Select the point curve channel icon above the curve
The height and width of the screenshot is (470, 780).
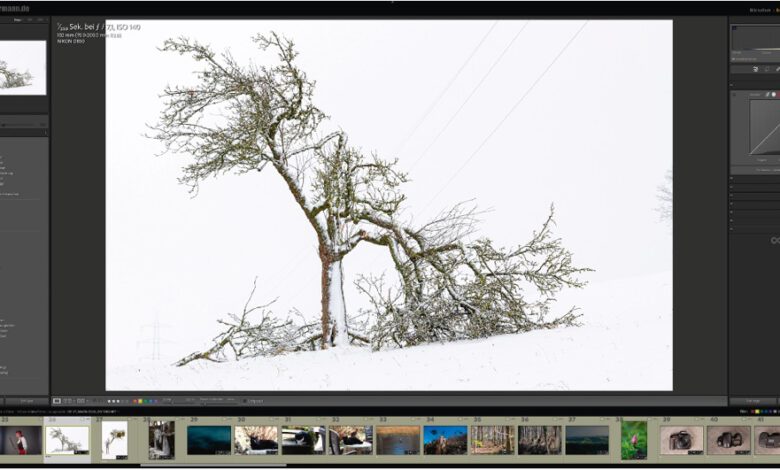click(768, 94)
